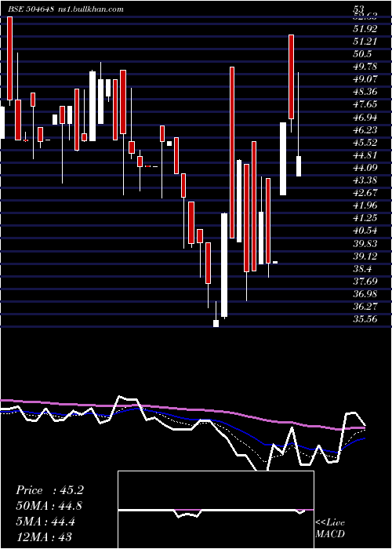Image resolution: width=392 pixels, height=549 pixels.
Task: Click the 37.69 price axis label
Action: pos(365,282)
